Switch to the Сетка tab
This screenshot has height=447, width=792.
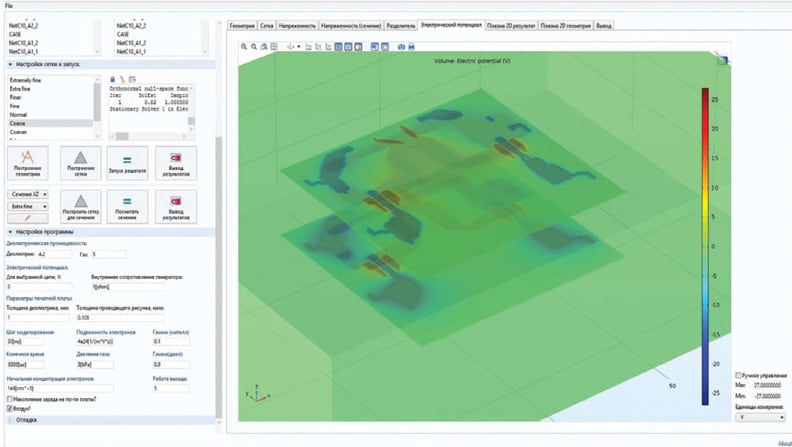[267, 26]
